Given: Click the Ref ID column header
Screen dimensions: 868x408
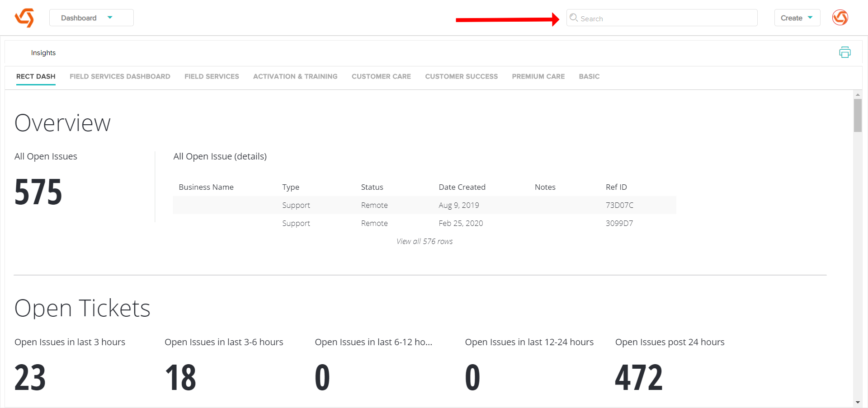Looking at the screenshot, I should pyautogui.click(x=616, y=187).
